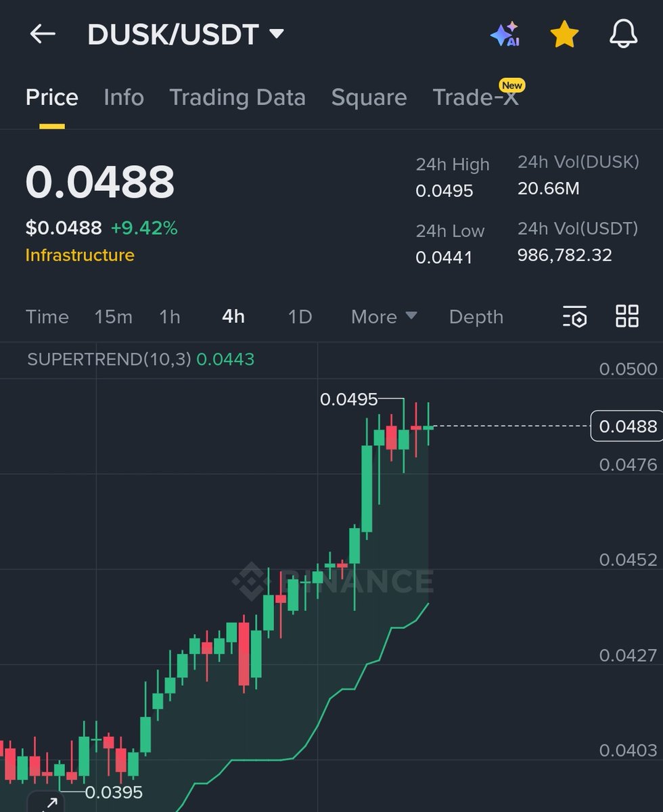The height and width of the screenshot is (812, 663).
Task: Tap the current price tag 0.0488 on axis
Action: pos(626,426)
